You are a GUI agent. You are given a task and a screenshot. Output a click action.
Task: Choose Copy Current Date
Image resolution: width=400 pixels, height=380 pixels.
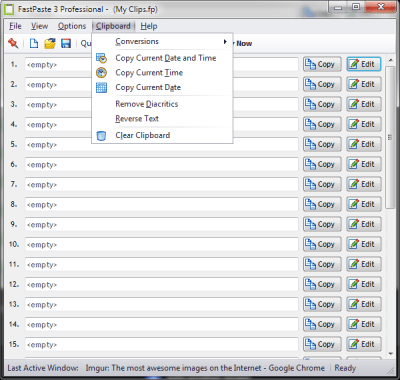162,87
